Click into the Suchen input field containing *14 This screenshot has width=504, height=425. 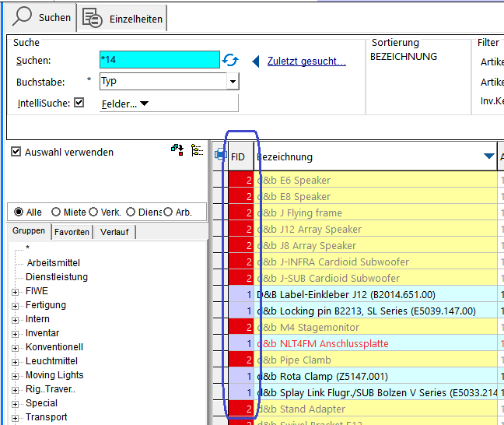[159, 59]
